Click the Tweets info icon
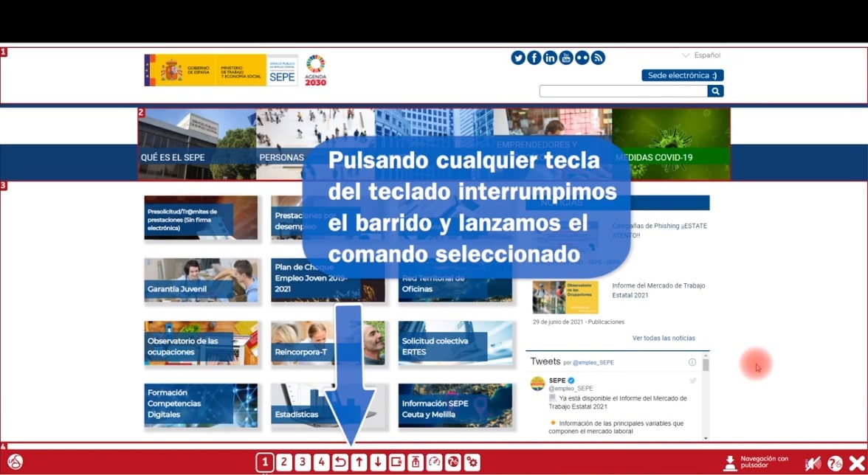This screenshot has height=475, width=868. [x=692, y=362]
